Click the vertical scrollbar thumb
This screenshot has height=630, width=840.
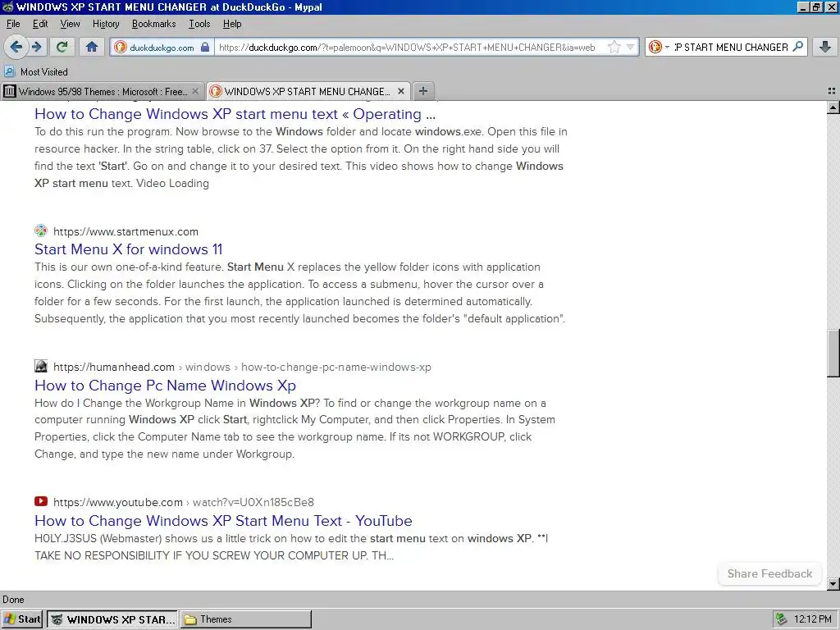(x=833, y=353)
